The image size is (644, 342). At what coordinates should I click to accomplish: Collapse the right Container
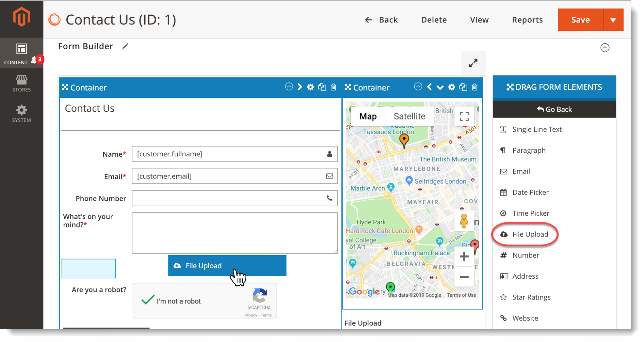418,87
